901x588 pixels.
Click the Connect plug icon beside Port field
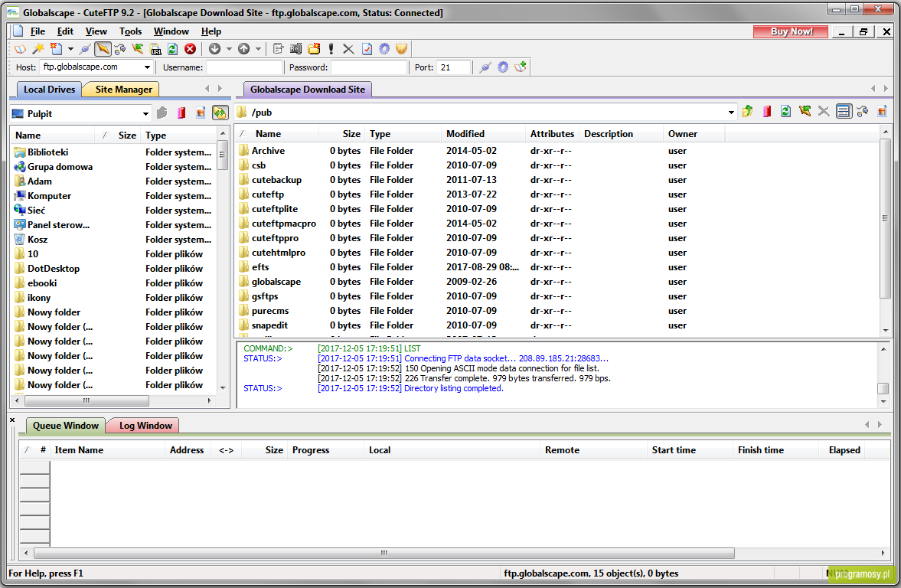tap(485, 67)
